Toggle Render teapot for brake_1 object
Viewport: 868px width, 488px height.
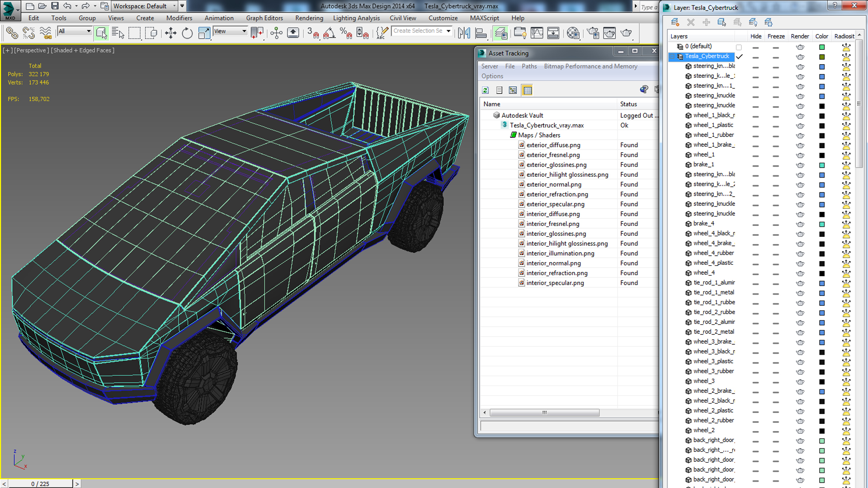(800, 165)
